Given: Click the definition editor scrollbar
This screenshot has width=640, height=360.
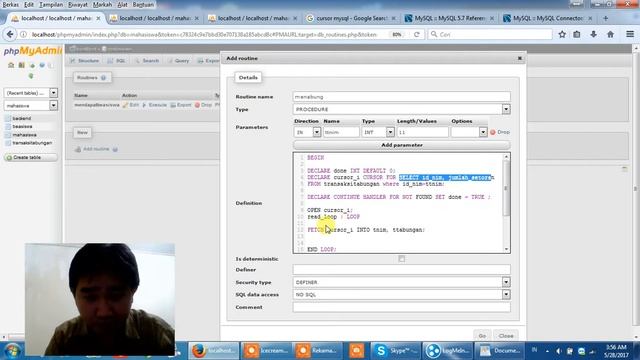Looking at the screenshot, I should point(506,188).
